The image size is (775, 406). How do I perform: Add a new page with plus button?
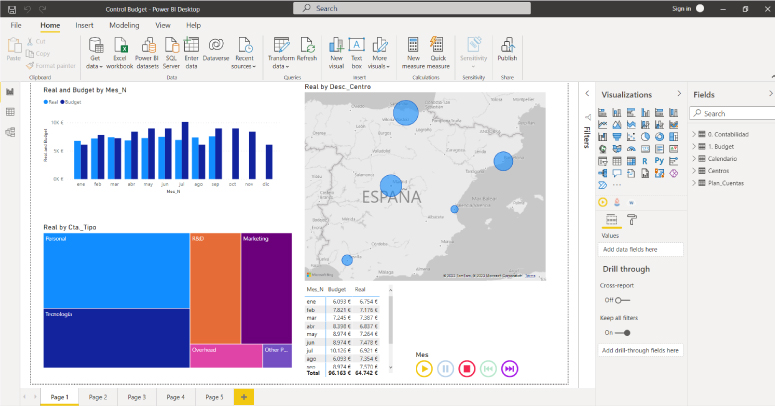(x=244, y=397)
